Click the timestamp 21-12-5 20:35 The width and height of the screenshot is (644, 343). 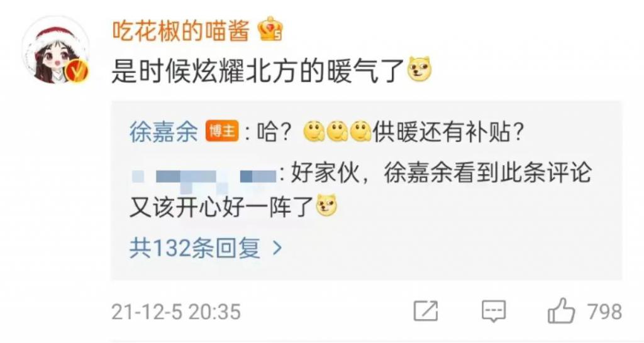(176, 312)
